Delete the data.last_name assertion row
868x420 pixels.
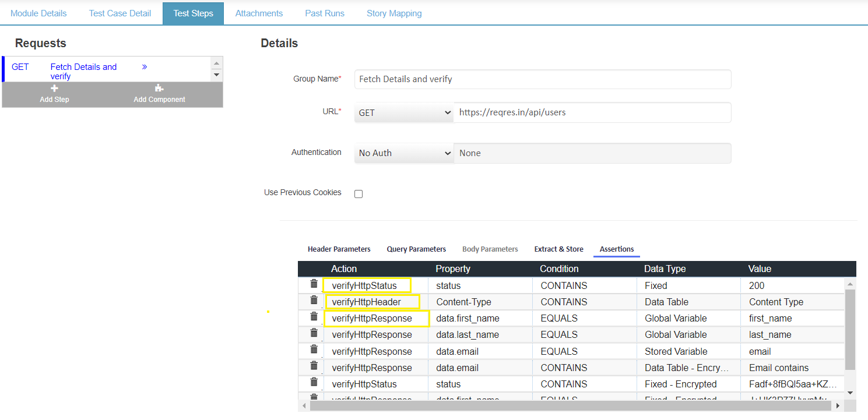(x=314, y=333)
